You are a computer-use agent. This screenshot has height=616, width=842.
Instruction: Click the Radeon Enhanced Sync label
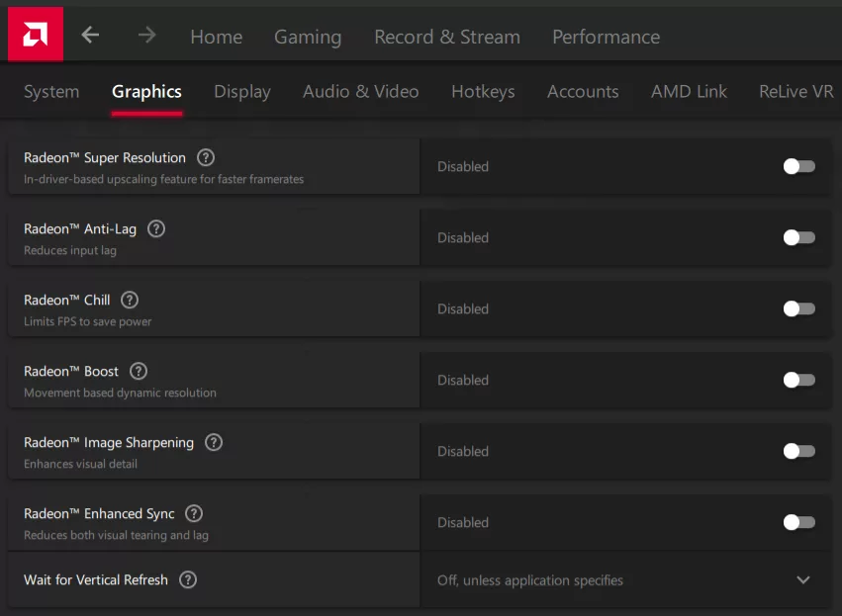coord(99,513)
